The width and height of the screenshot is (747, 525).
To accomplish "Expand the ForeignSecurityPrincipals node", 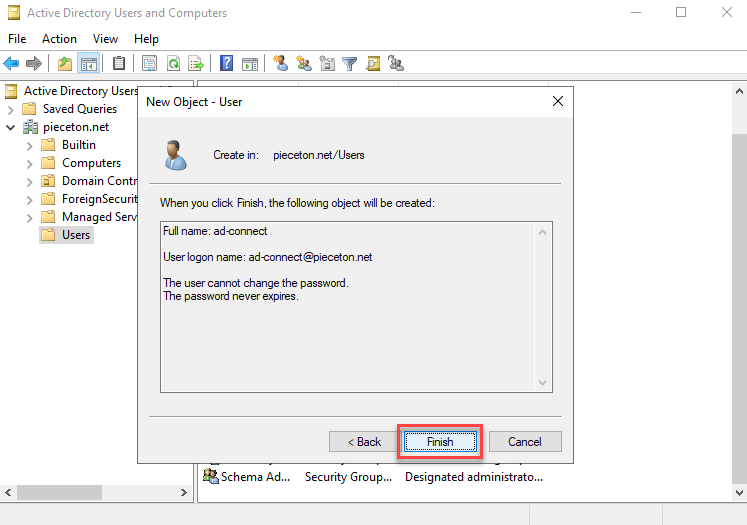I will (x=30, y=200).
